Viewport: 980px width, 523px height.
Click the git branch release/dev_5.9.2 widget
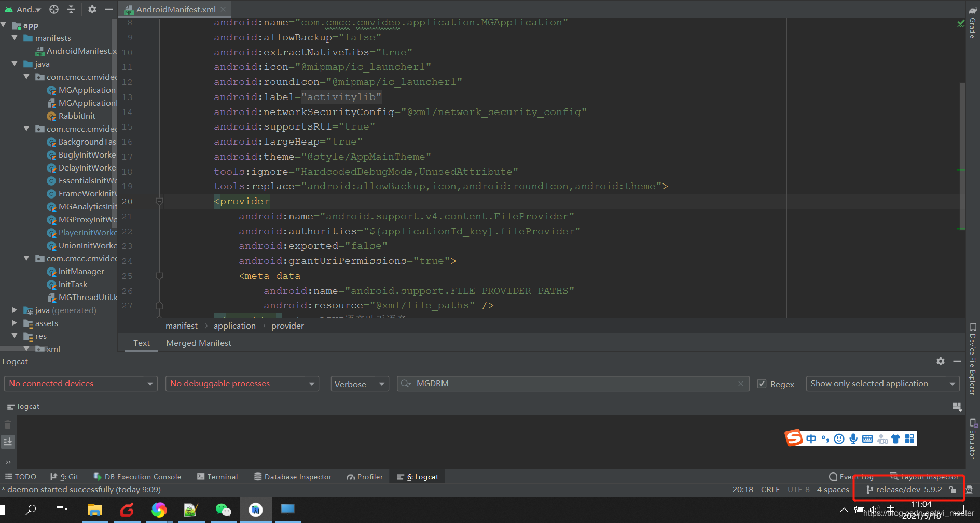(x=904, y=489)
